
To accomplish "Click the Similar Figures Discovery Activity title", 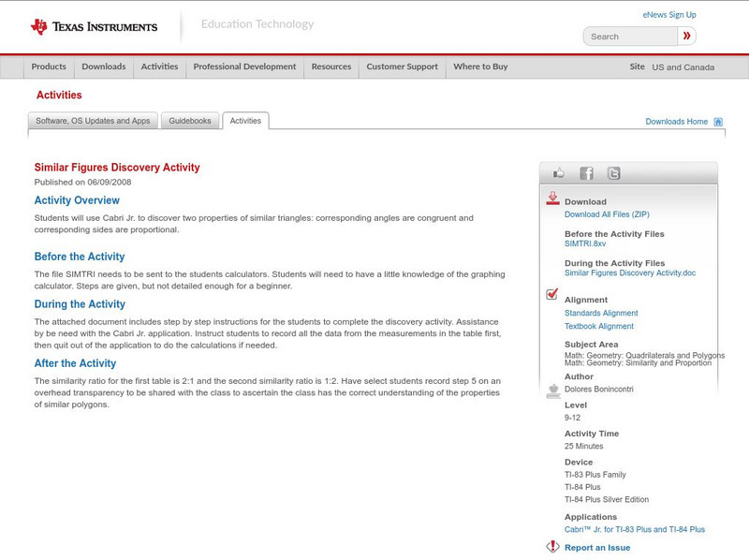I will (117, 168).
